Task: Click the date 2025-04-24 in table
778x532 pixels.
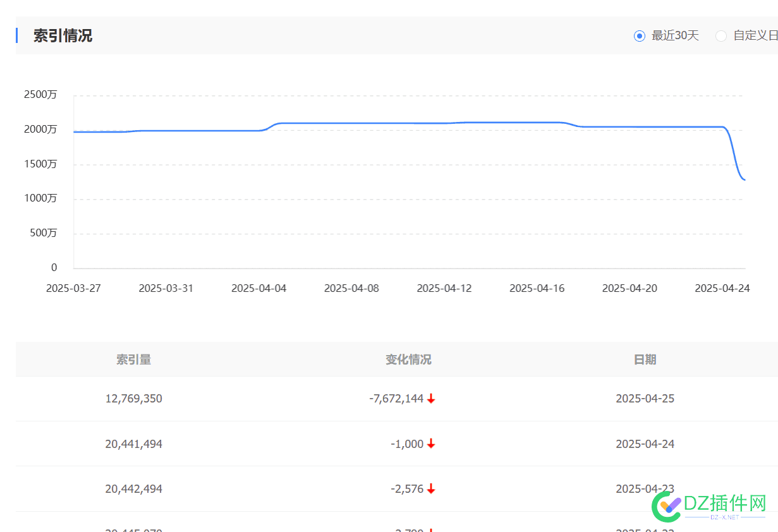Action: 645,444
